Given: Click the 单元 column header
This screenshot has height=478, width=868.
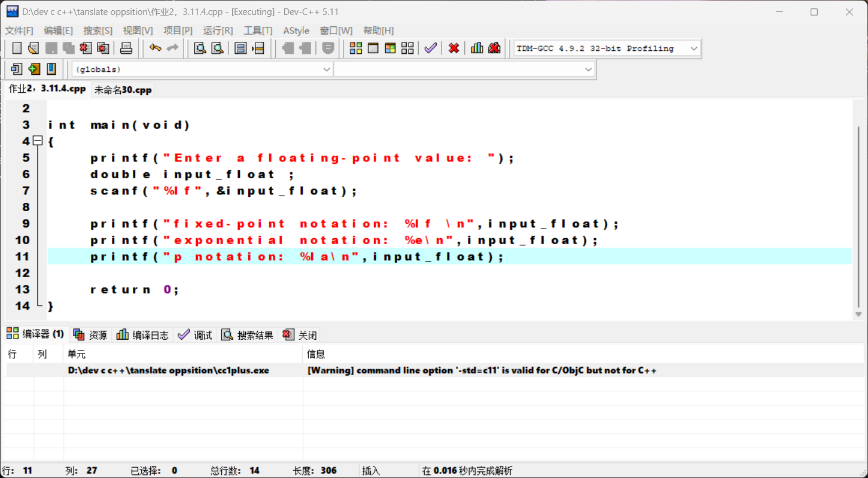Looking at the screenshot, I should 183,354.
